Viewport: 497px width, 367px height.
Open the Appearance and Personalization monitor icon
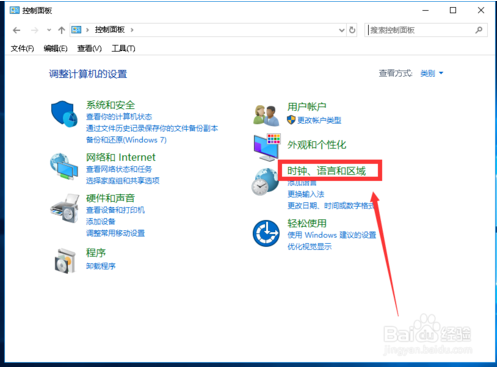[267, 147]
